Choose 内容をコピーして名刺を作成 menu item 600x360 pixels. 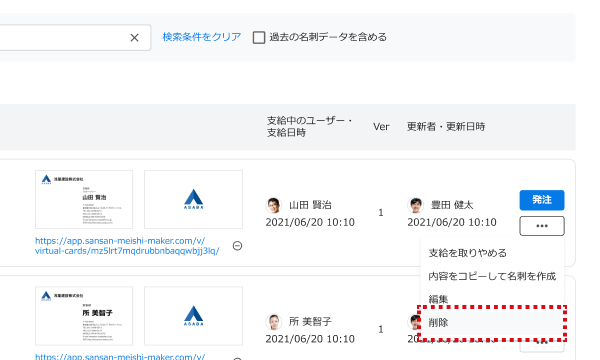tap(492, 276)
